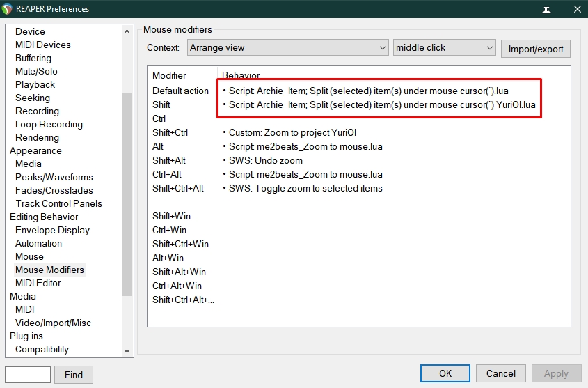
Task: Click the Split item script ending cursor(`).lua
Action: pyautogui.click(x=369, y=91)
